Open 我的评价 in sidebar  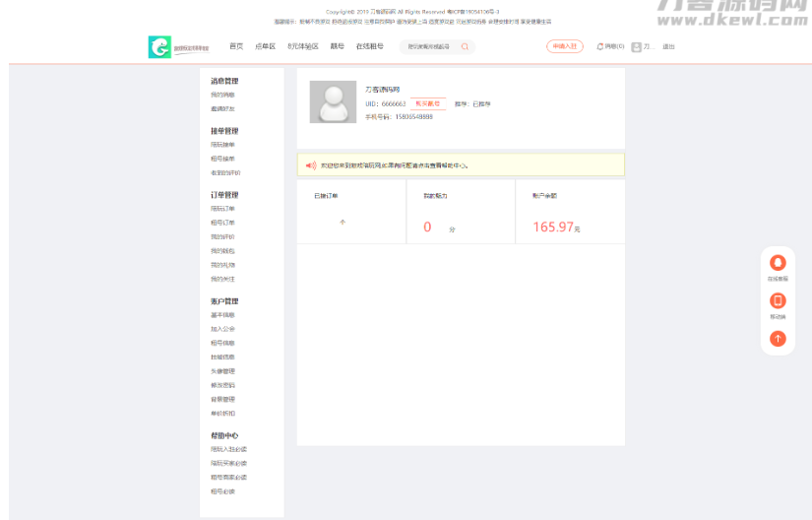click(x=222, y=236)
